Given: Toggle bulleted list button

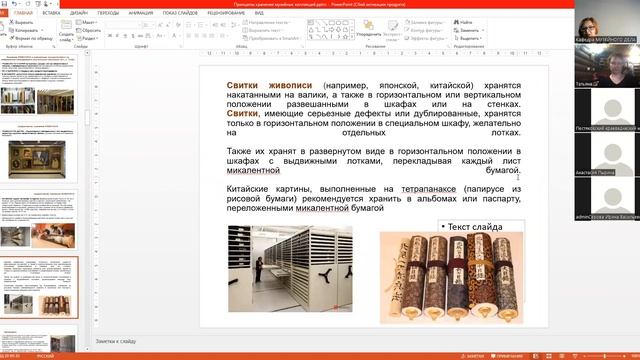Looking at the screenshot, I should pos(189,25).
